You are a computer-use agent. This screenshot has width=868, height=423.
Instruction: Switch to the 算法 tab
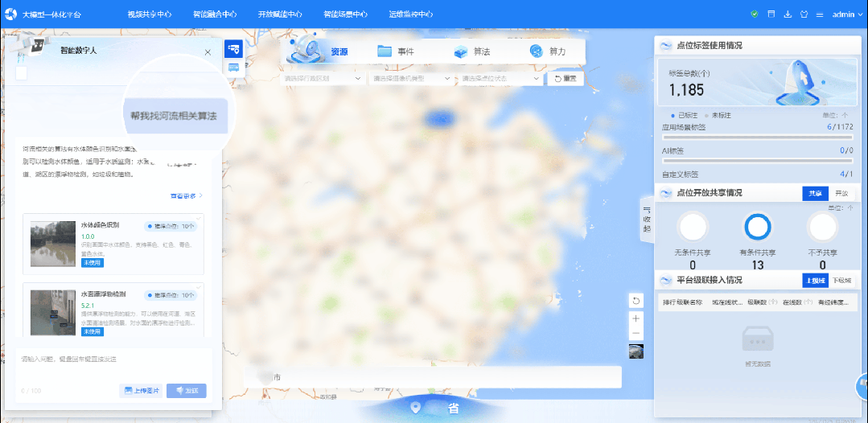(472, 52)
